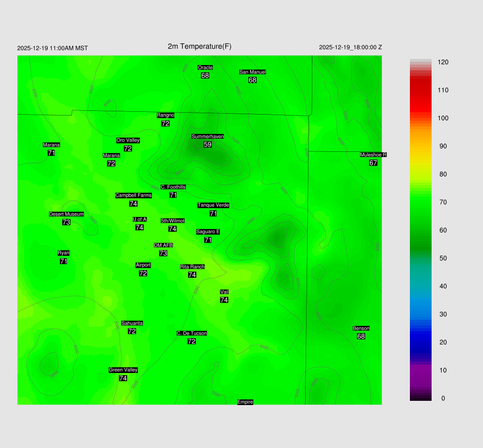The height and width of the screenshot is (448, 483).
Task: Select the Tanque Verde station label
Action: tap(213, 205)
